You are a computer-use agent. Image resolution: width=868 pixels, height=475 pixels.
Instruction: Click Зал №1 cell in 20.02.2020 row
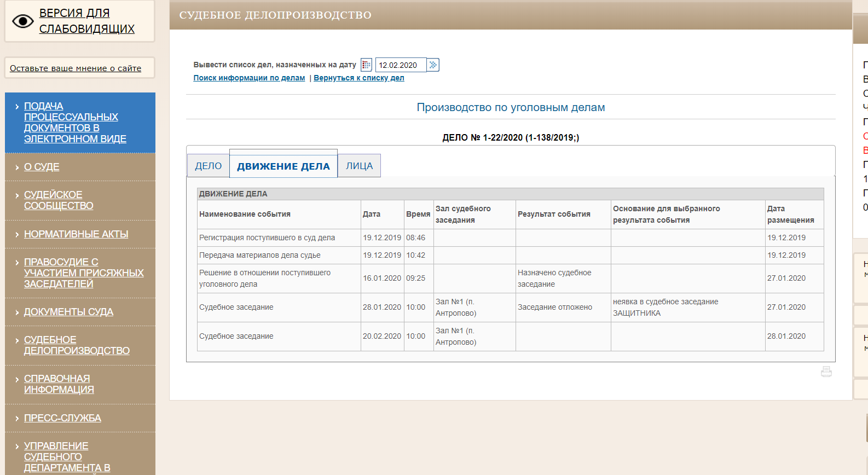pyautogui.click(x=474, y=336)
